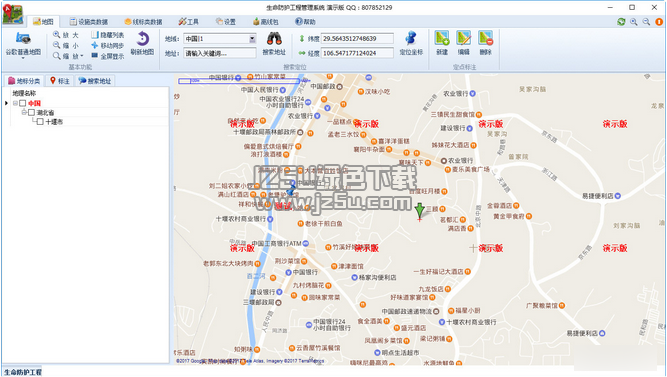
Task: Enable the 十堰市 checkbox
Action: (40, 122)
